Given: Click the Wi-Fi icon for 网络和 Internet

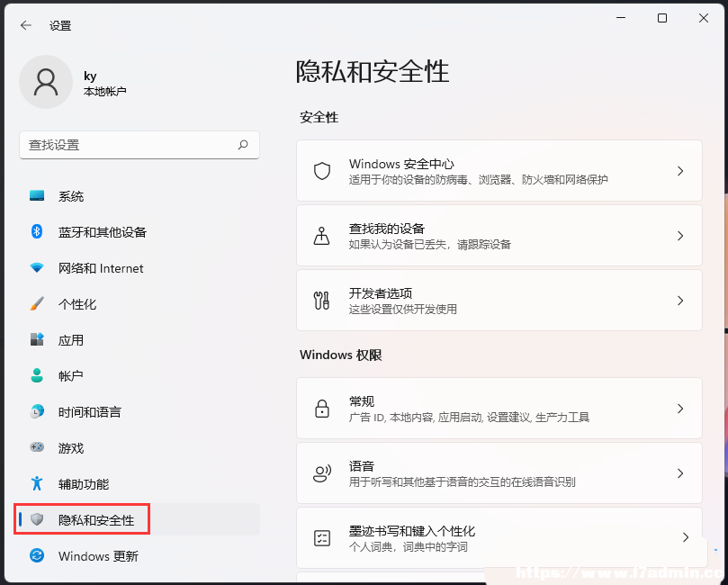Looking at the screenshot, I should tap(37, 268).
